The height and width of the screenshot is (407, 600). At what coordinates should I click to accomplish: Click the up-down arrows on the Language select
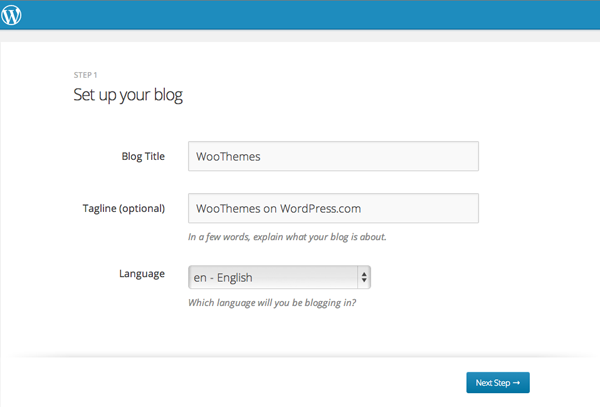[364, 277]
